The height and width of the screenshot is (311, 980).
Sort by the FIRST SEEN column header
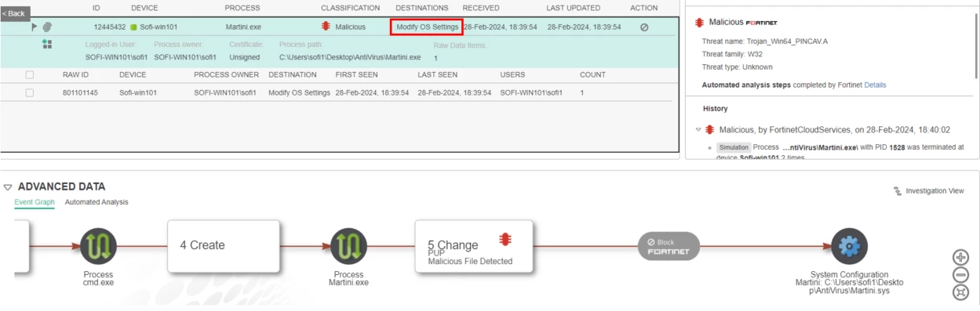click(356, 75)
